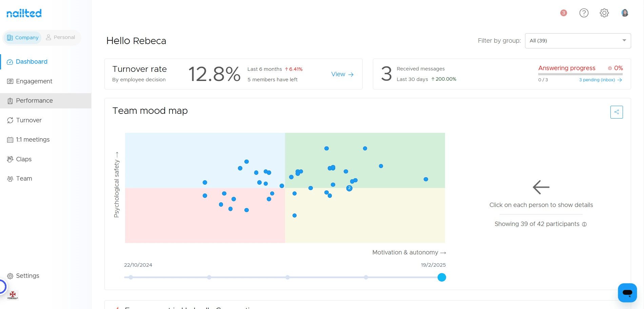Open the notifications badge
Image resolution: width=644 pixels, height=309 pixels.
pos(563,13)
